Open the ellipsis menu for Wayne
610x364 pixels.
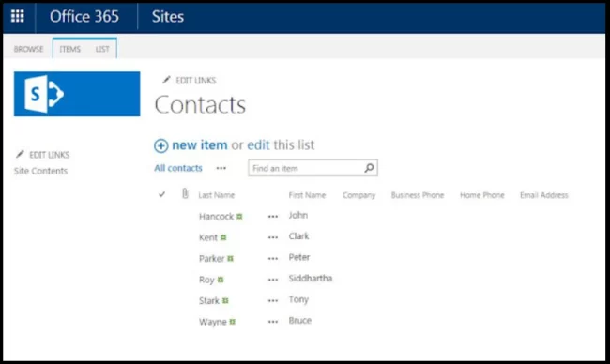(273, 322)
